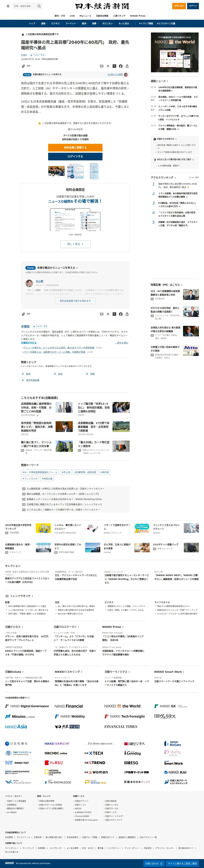This screenshot has width=204, height=868.
Task: Open 日経会社情報 menu item
Action: (102, 16)
